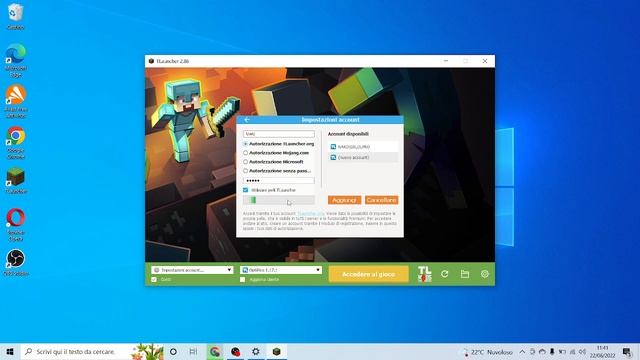Image resolution: width=640 pixels, height=360 pixels.
Task: Open Task View on the taskbar
Action: pos(193,351)
